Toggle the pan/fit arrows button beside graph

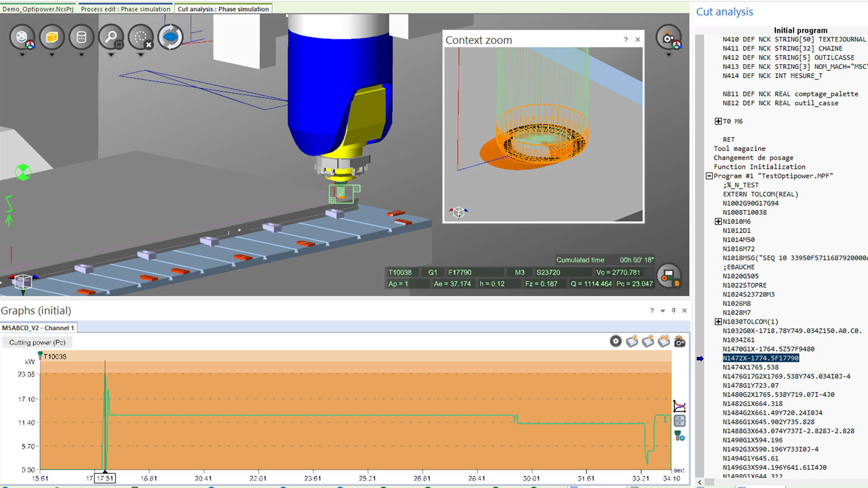679,421
